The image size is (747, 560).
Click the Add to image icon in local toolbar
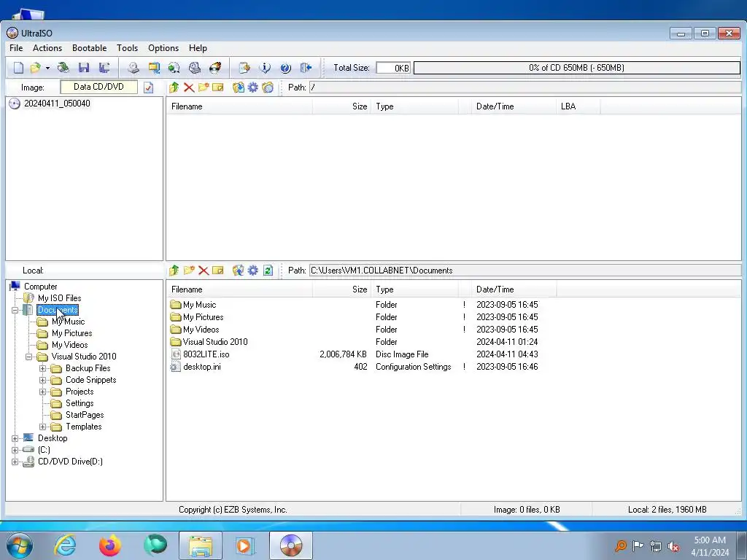(239, 271)
